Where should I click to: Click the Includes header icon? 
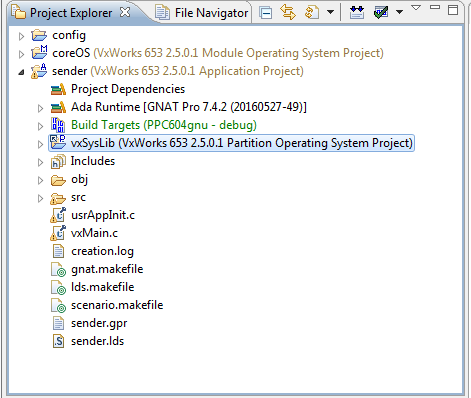pos(58,161)
